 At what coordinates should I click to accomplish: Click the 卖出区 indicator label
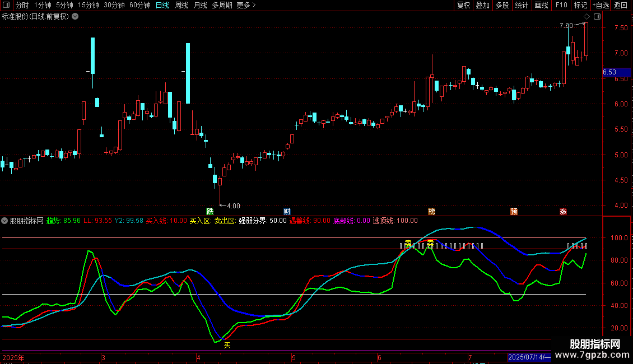[225, 221]
